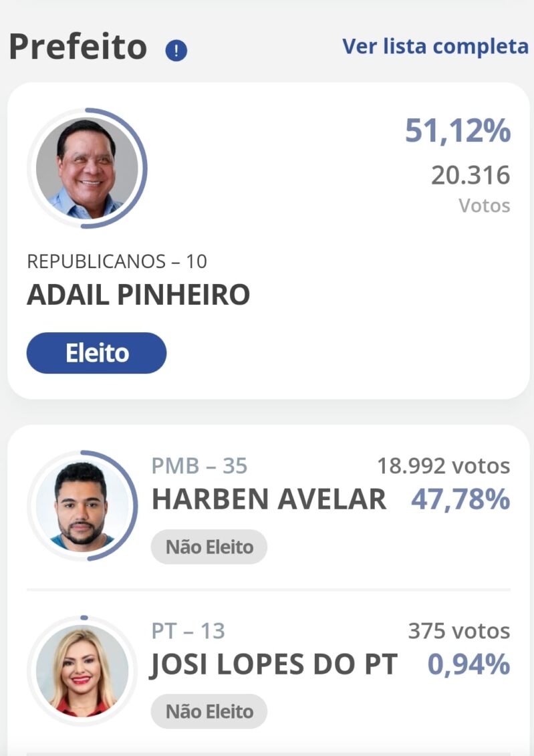This screenshot has height=756, width=534.
Task: Open Ver lista completa link
Action: point(435,47)
